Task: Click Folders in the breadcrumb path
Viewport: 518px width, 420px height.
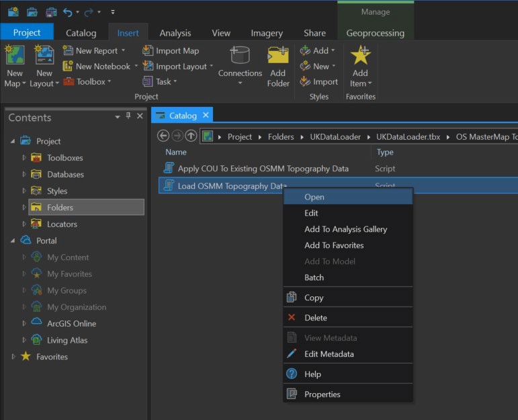Action: 281,137
